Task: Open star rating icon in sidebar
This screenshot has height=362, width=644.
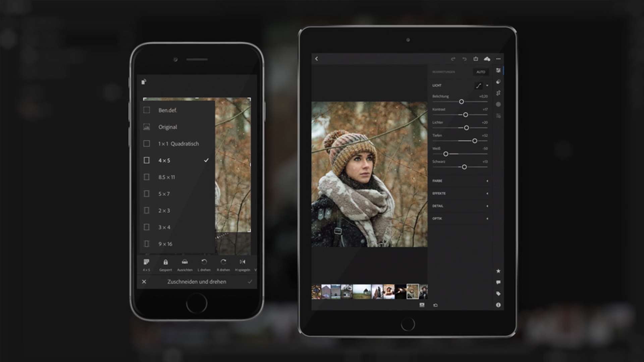Action: coord(498,271)
